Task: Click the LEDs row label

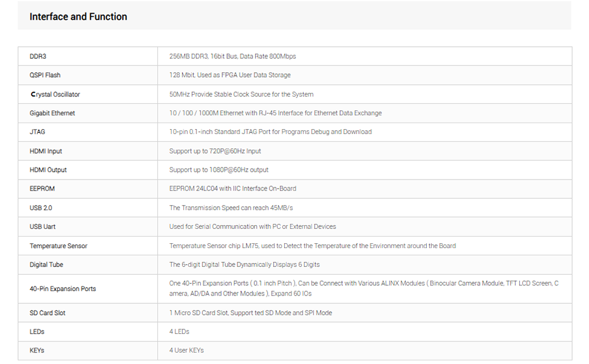Action: click(x=37, y=332)
